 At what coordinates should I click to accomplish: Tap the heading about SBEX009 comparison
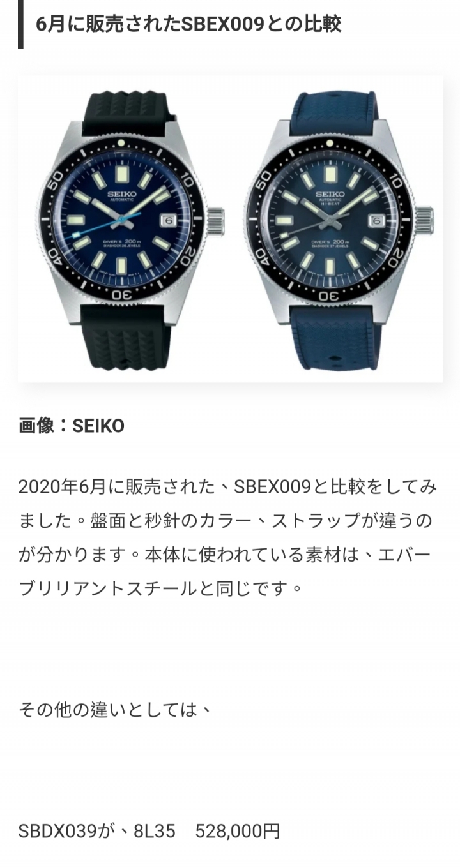pos(188,24)
